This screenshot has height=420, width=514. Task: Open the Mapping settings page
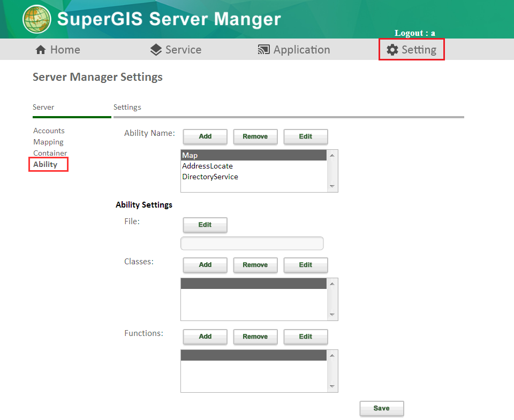(x=48, y=142)
